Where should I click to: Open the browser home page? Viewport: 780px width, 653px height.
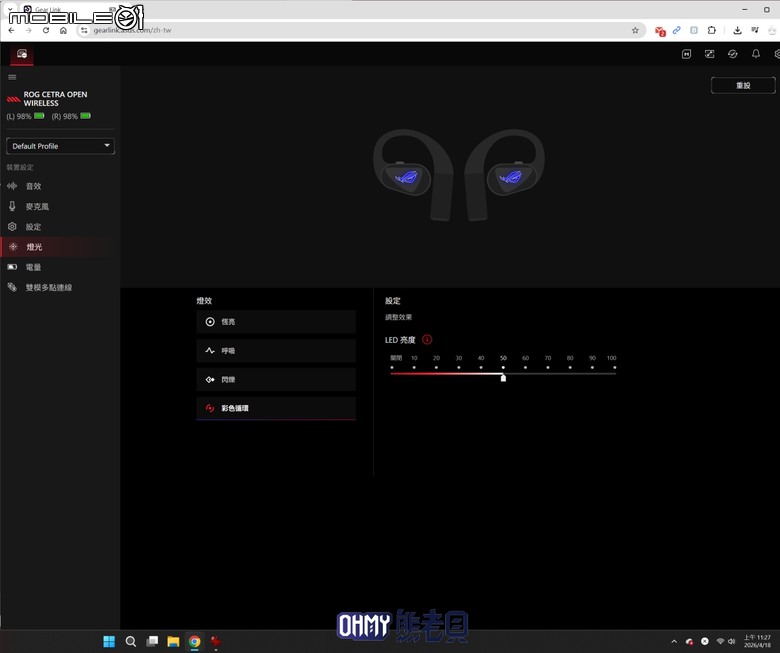click(63, 30)
